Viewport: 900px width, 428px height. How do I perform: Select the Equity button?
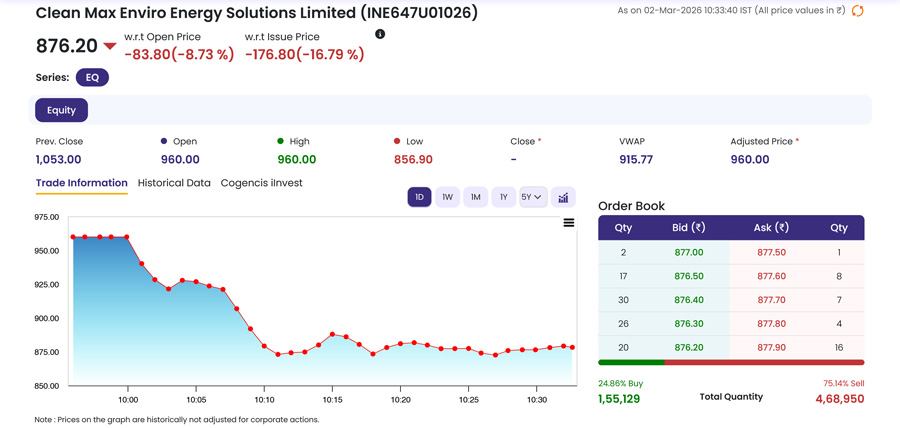pos(61,110)
